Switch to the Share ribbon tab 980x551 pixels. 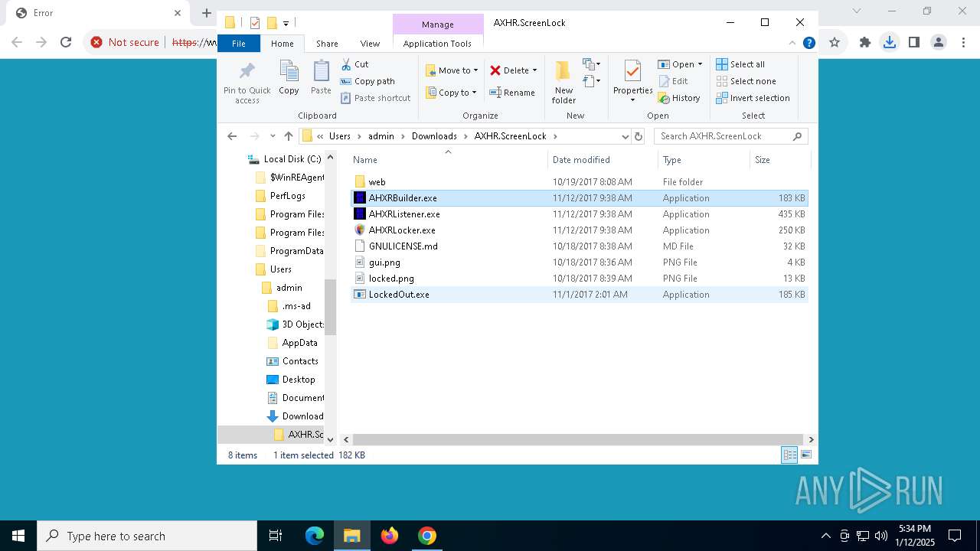pyautogui.click(x=327, y=44)
